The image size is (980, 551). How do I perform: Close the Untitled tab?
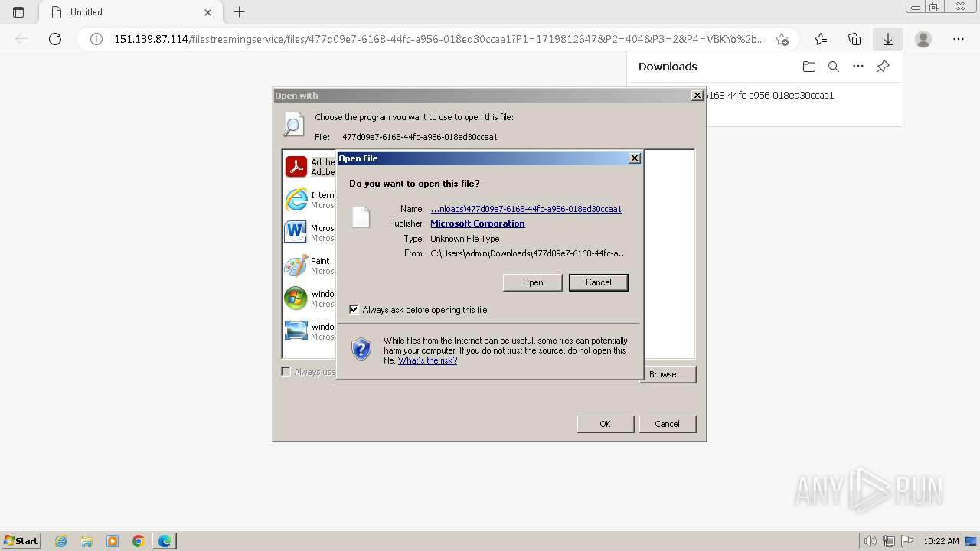tap(208, 12)
